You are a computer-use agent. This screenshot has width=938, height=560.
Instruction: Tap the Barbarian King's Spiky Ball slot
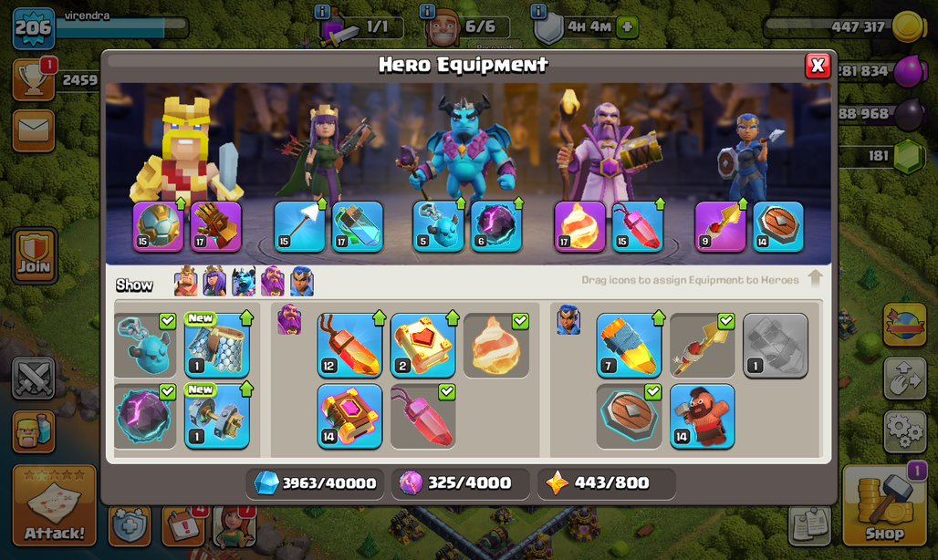click(x=158, y=226)
